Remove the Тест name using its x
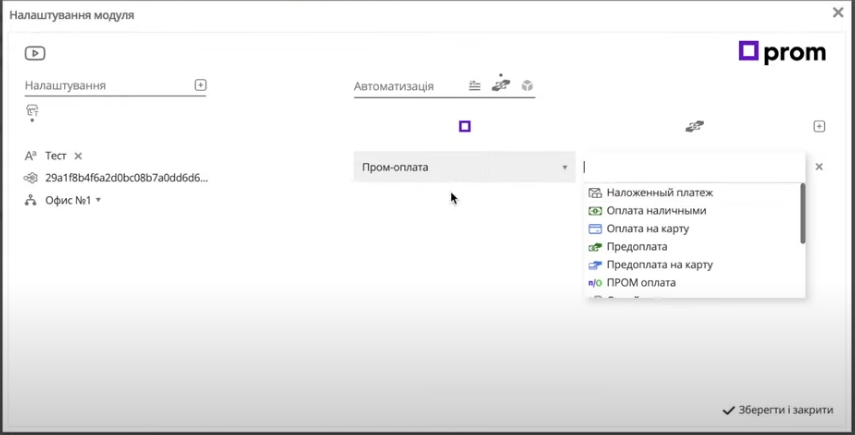The image size is (855, 435). point(78,156)
